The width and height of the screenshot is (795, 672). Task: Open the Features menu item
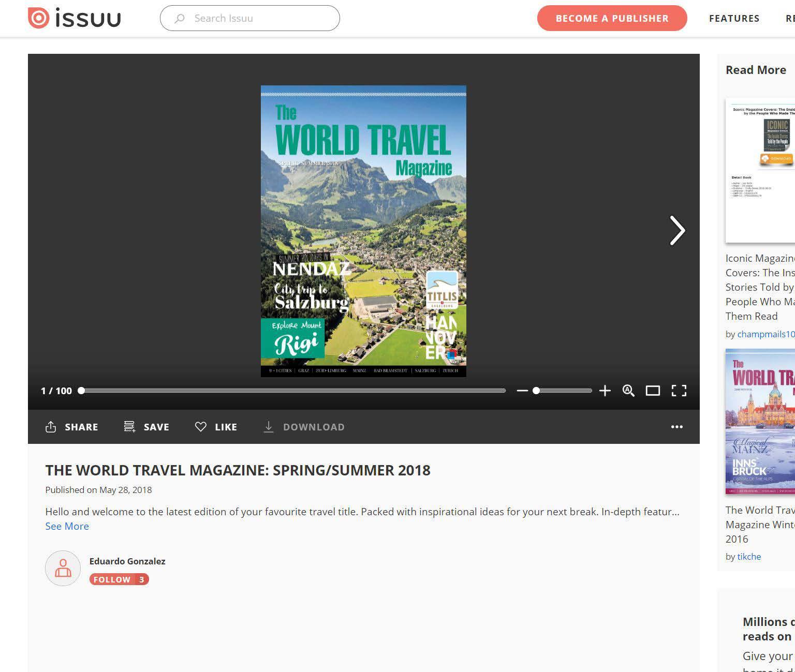(734, 19)
